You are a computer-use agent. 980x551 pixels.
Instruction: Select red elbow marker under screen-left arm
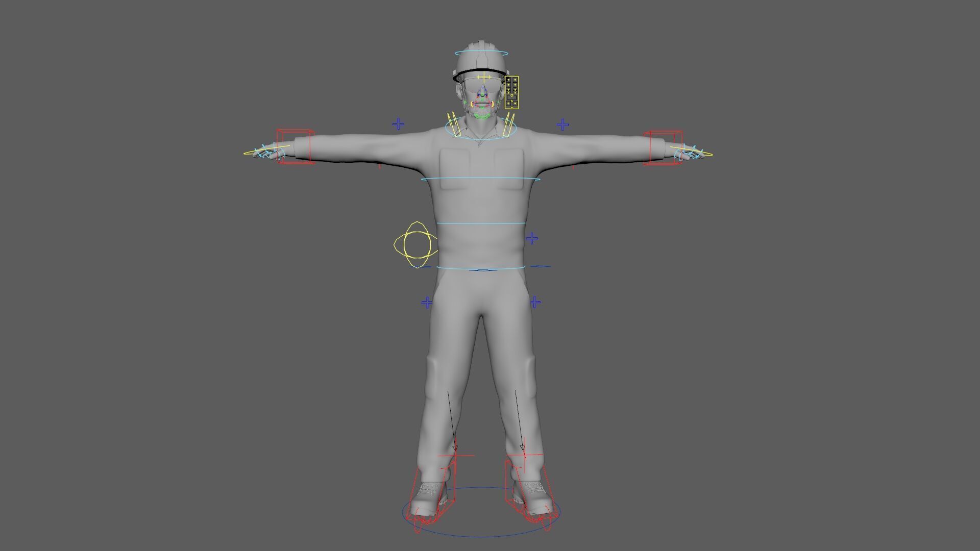(x=379, y=166)
